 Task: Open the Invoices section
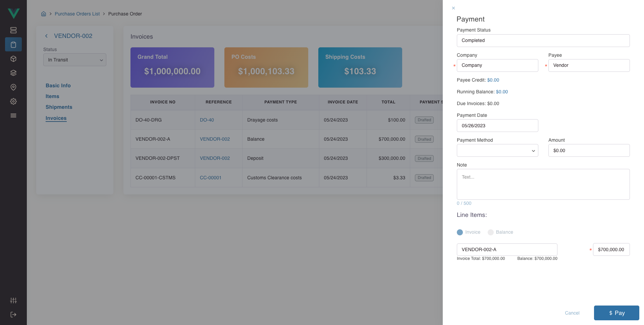56,118
